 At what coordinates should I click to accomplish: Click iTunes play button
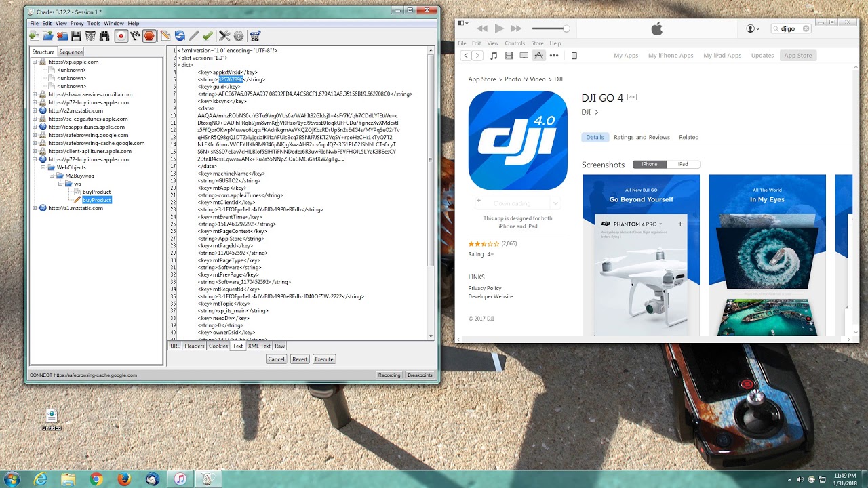[499, 28]
